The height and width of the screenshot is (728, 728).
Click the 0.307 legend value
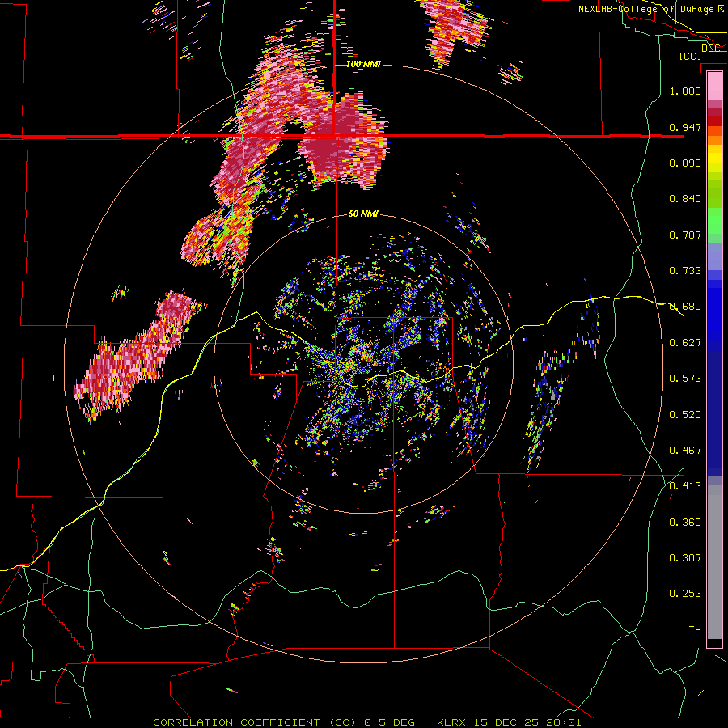click(685, 558)
